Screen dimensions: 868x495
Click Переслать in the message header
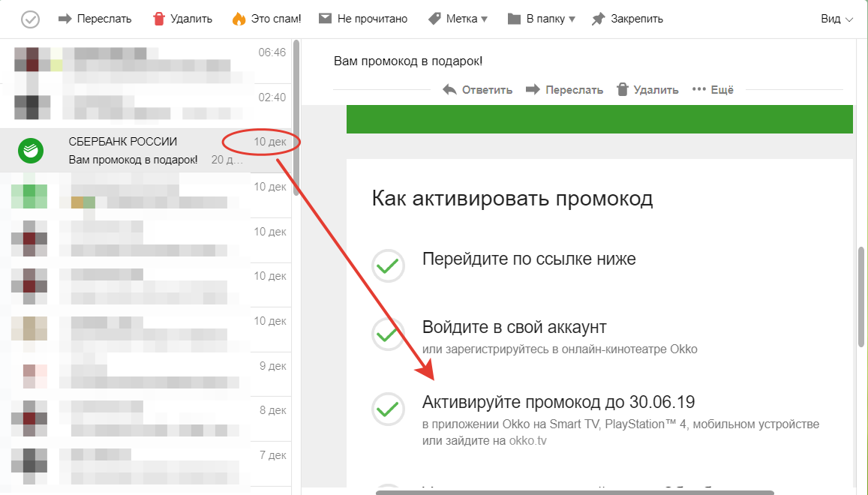[x=564, y=90]
